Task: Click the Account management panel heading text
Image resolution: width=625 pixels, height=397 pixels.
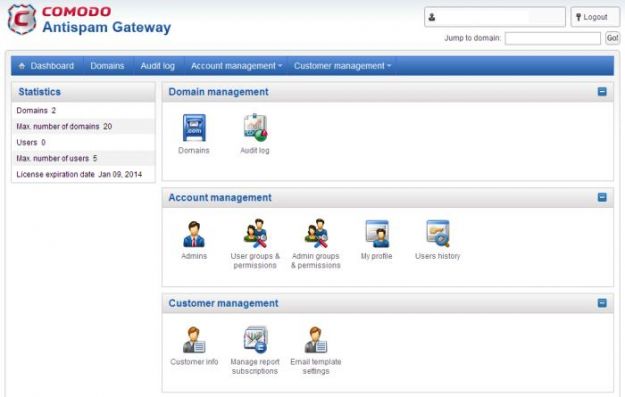Action: pos(220,197)
